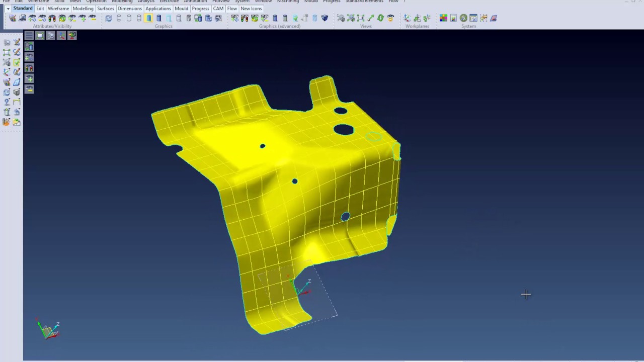The width and height of the screenshot is (644, 362).
Task: Click the green selection box icon in left palette
Action: [x=7, y=52]
